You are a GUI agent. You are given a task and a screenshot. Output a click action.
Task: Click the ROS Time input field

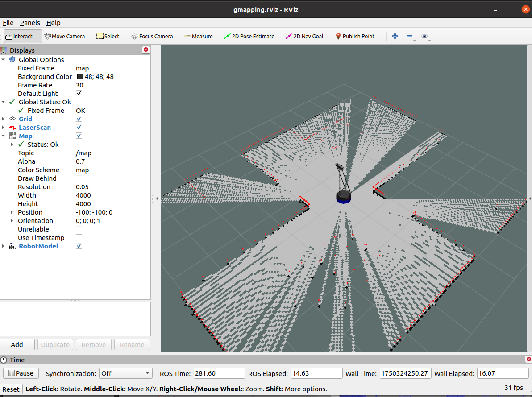[x=219, y=373]
